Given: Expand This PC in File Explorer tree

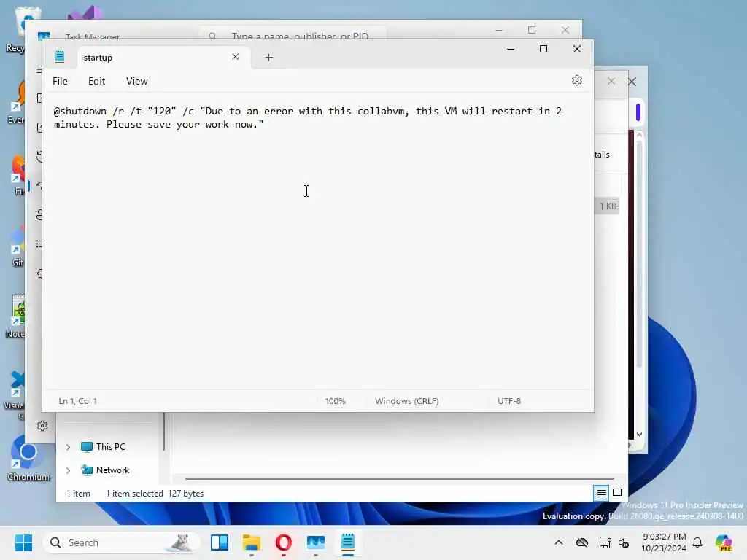Looking at the screenshot, I should tap(68, 447).
